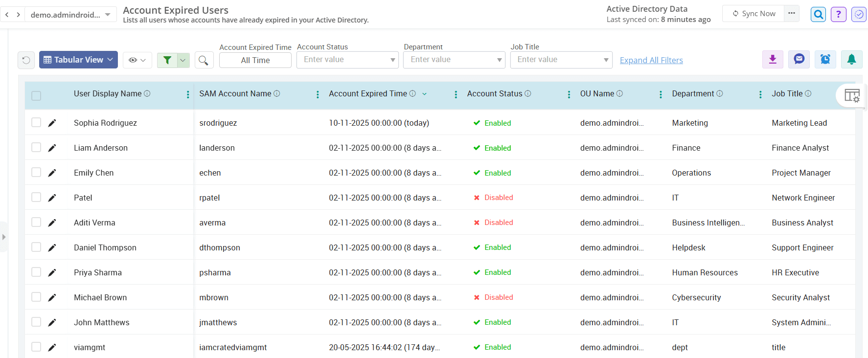Viewport: 868px width, 358px height.
Task: Click the green filter funnel icon
Action: pos(167,60)
